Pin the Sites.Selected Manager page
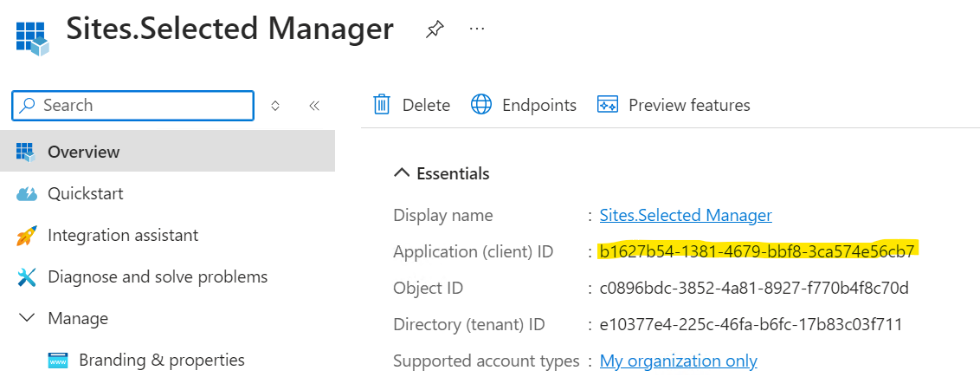Screen dimensions: 980x377 (x=435, y=30)
